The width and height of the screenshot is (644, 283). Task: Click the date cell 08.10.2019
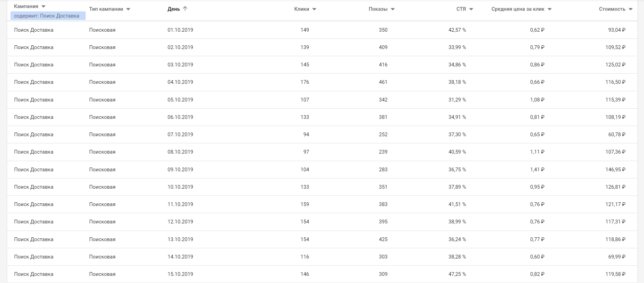point(180,152)
